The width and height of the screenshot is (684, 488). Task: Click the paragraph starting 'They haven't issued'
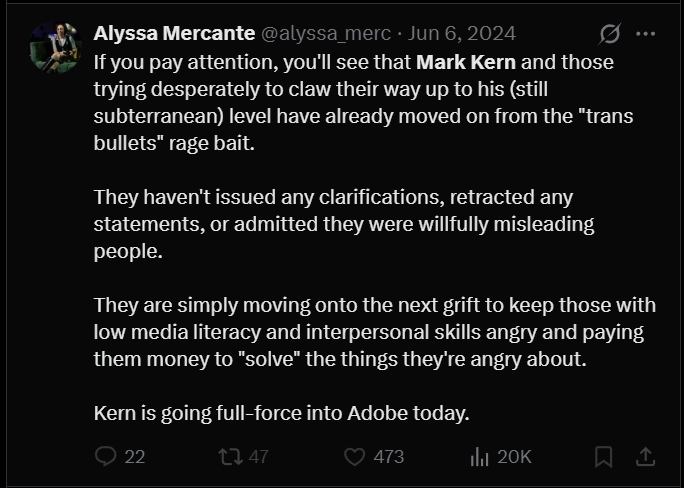pyautogui.click(x=344, y=224)
